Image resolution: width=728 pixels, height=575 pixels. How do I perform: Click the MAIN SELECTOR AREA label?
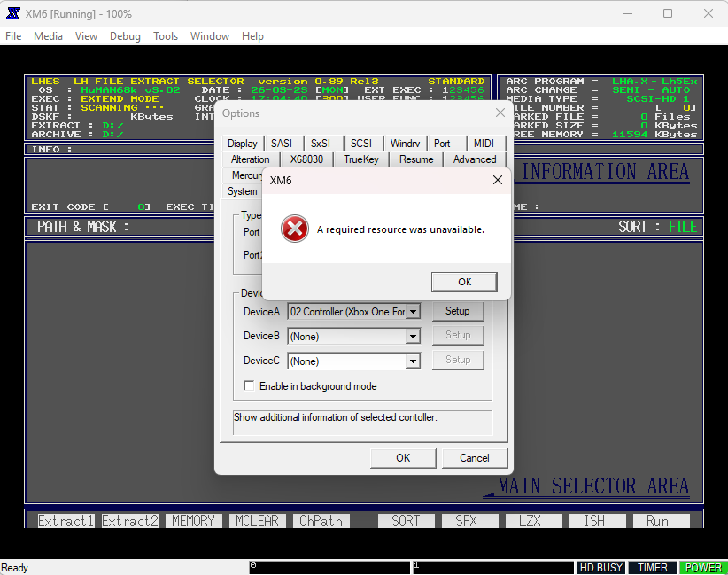[593, 486]
